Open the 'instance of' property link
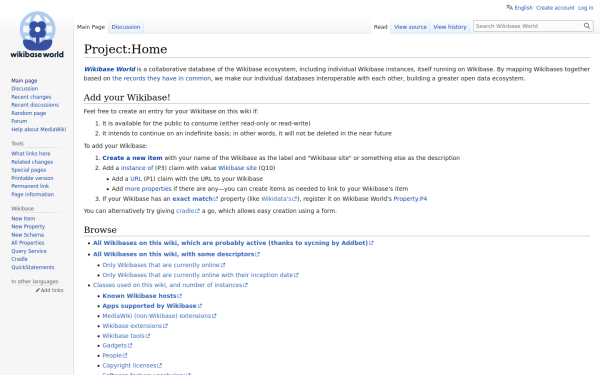The width and height of the screenshot is (600, 375). tap(137, 168)
